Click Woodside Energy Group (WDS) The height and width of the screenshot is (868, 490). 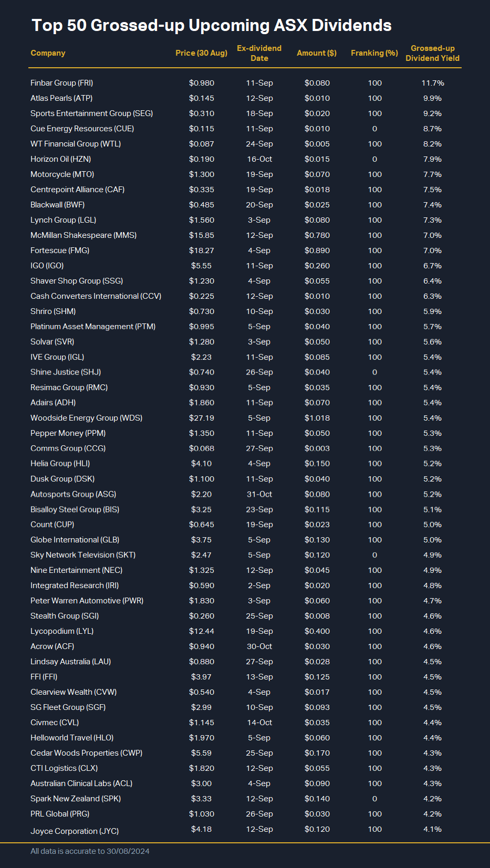[x=86, y=418]
